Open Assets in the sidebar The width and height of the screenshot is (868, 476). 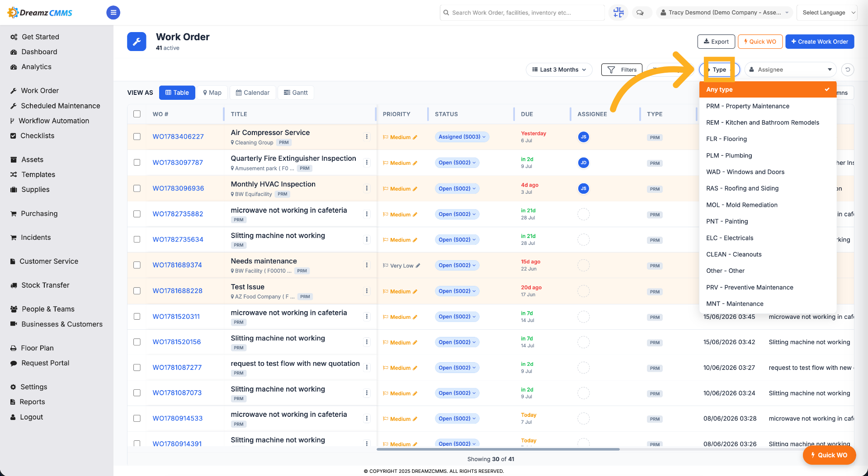click(x=32, y=159)
